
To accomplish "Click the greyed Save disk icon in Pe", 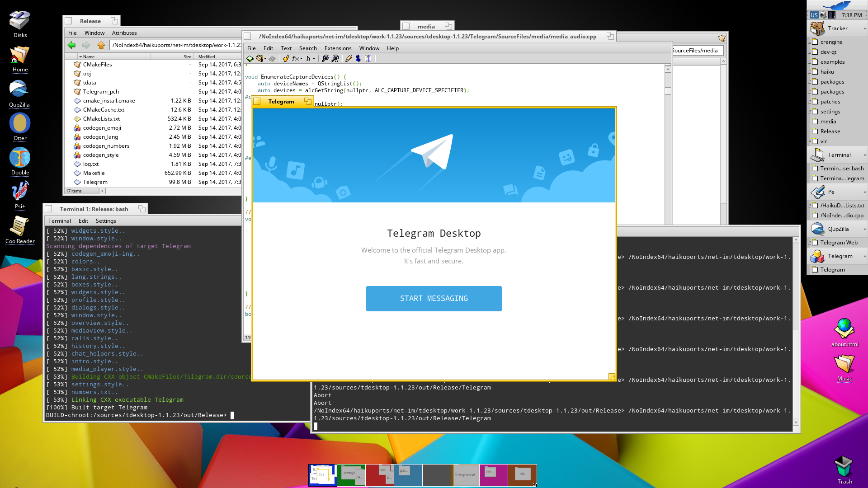I will 272,59.
